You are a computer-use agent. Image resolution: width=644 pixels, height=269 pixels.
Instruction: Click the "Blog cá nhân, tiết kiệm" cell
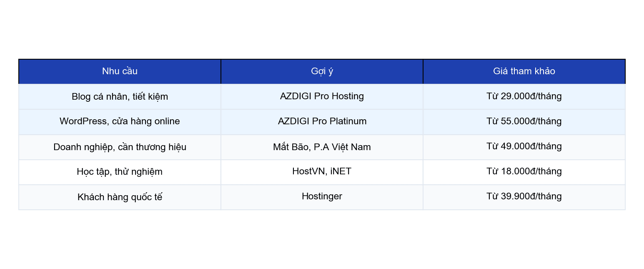tap(120, 96)
